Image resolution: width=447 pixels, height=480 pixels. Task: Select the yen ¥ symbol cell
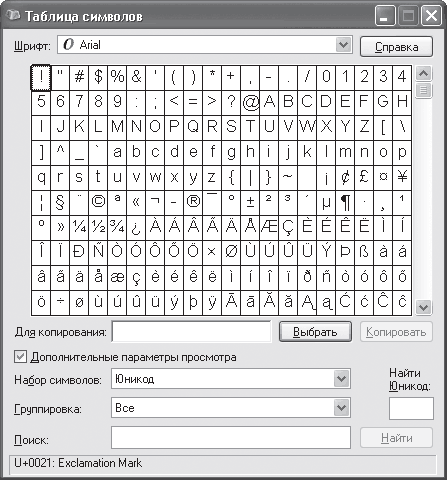402,178
